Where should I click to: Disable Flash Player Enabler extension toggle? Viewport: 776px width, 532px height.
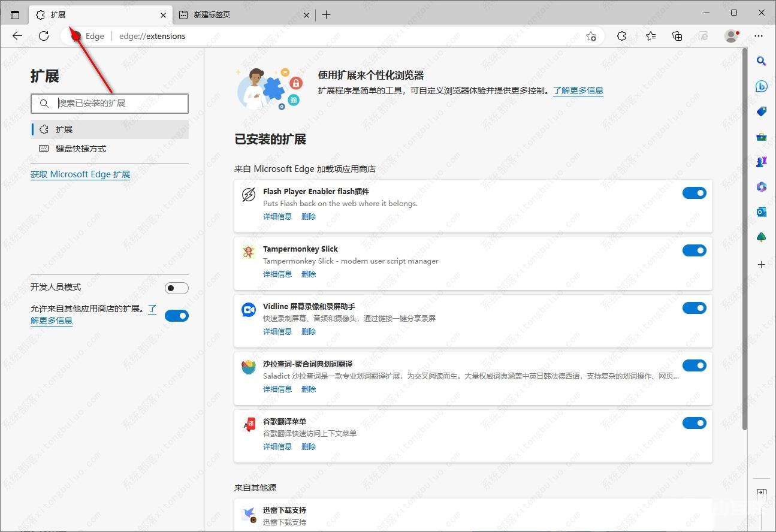[694, 193]
